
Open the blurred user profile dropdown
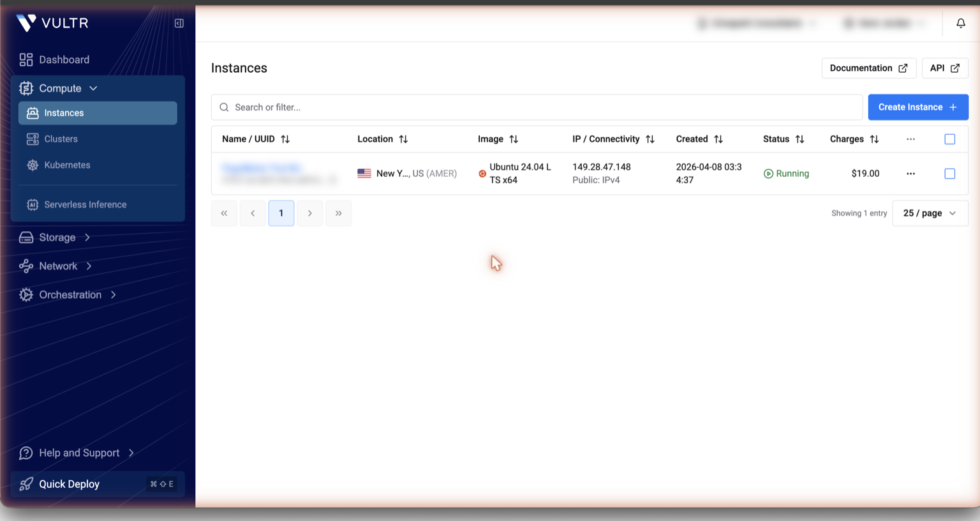(x=884, y=24)
